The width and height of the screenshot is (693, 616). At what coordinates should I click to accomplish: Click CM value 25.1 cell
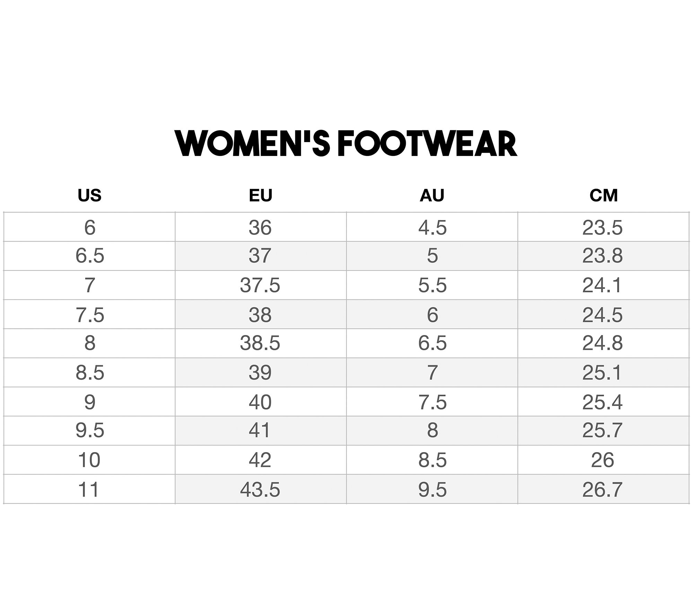604,372
